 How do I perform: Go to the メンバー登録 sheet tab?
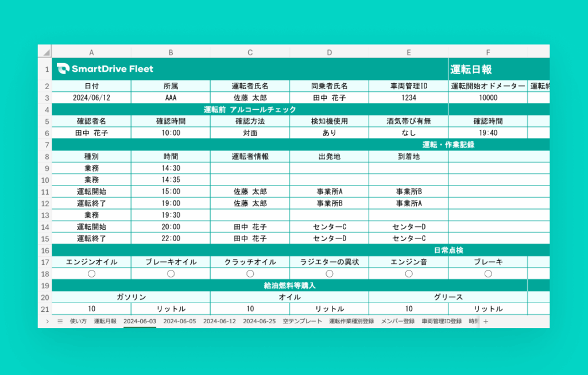397,322
